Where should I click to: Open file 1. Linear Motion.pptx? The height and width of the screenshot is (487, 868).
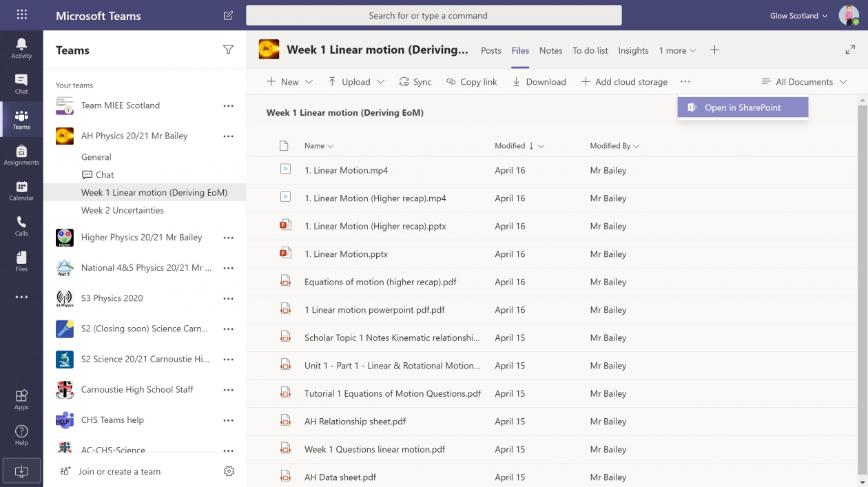coord(347,254)
